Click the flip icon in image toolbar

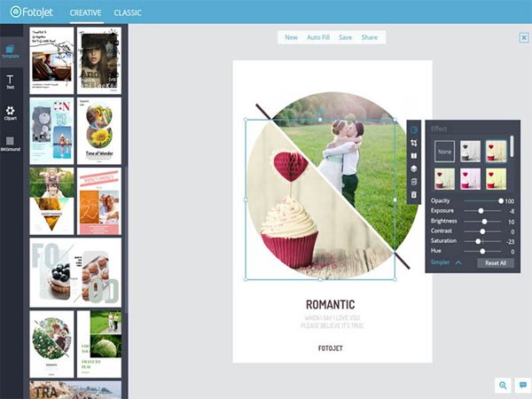click(x=415, y=154)
